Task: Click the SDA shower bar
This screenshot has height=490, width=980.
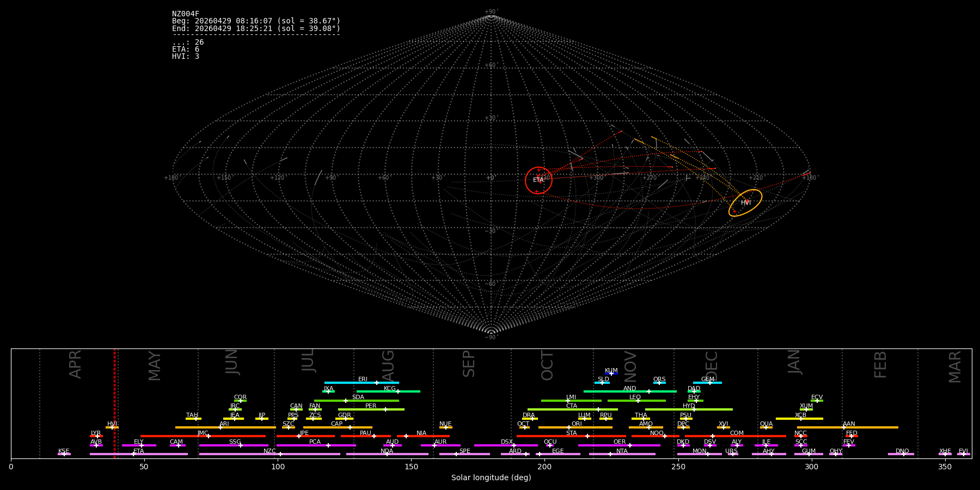Action: [x=357, y=401]
